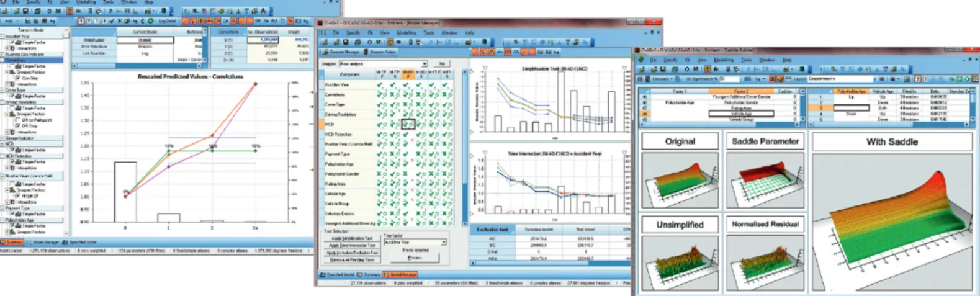The height and width of the screenshot is (296, 980).
Task: Open Specified Model tab in middle window
Action: point(337,275)
